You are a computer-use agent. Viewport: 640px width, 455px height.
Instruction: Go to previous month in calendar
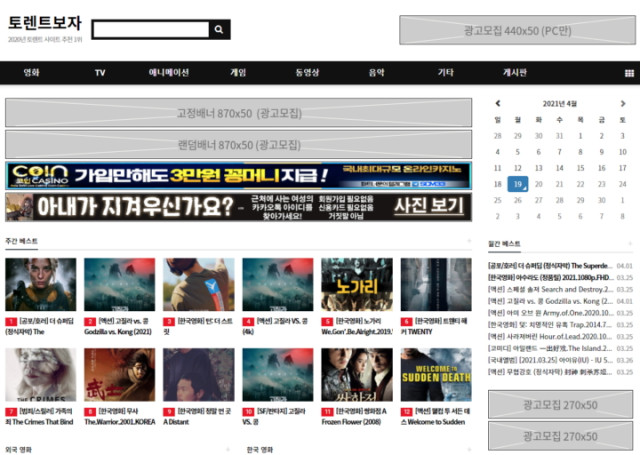pyautogui.click(x=498, y=104)
